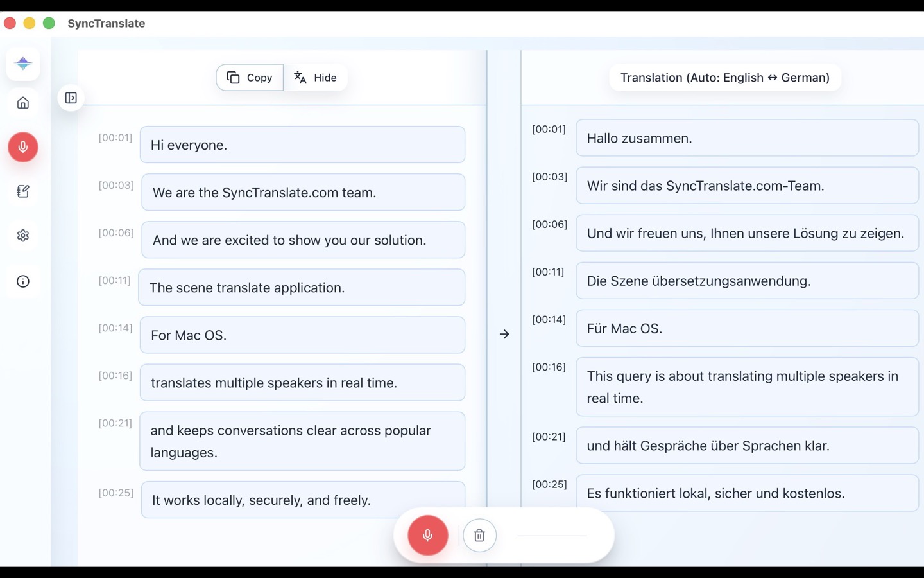Delete transcript with the trash icon
This screenshot has width=924, height=578.
tap(479, 535)
